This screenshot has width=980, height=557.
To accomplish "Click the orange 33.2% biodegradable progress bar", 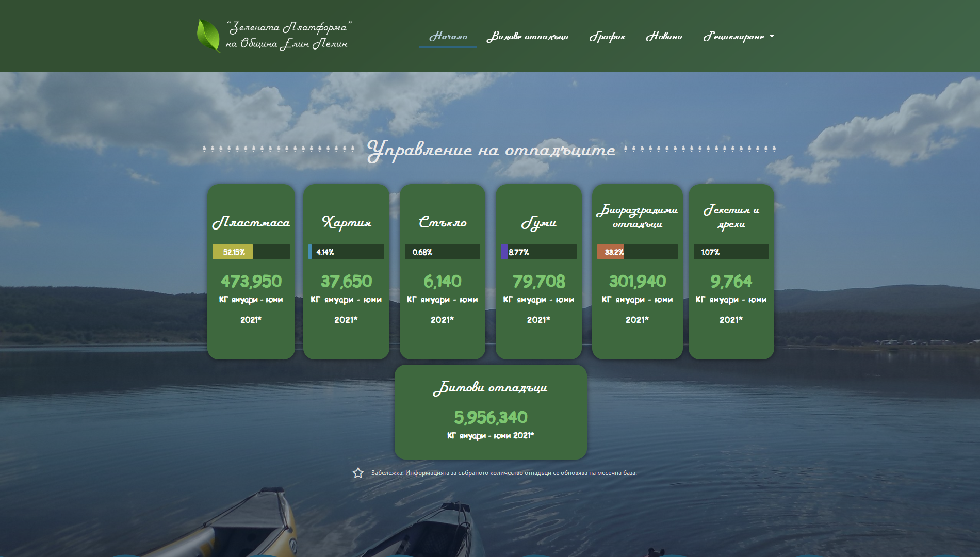I will pos(611,252).
